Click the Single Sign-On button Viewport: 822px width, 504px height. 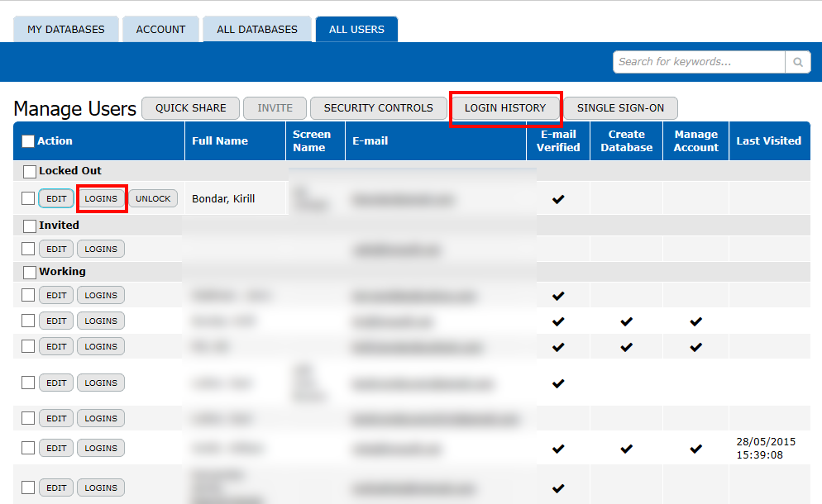coord(620,108)
